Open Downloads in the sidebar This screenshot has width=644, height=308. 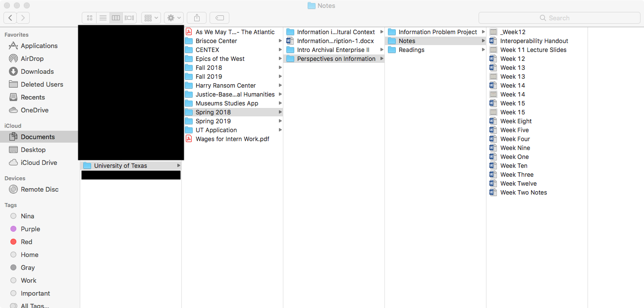(x=37, y=71)
